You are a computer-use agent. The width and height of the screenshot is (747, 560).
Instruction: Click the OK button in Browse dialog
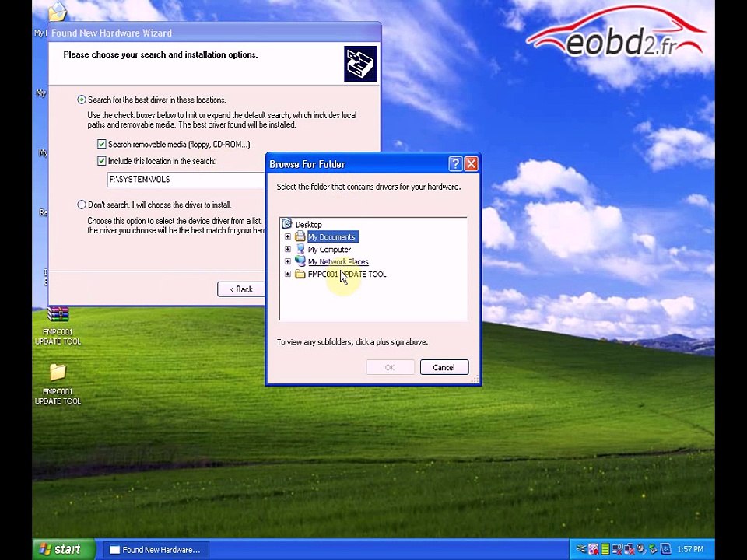(x=390, y=367)
